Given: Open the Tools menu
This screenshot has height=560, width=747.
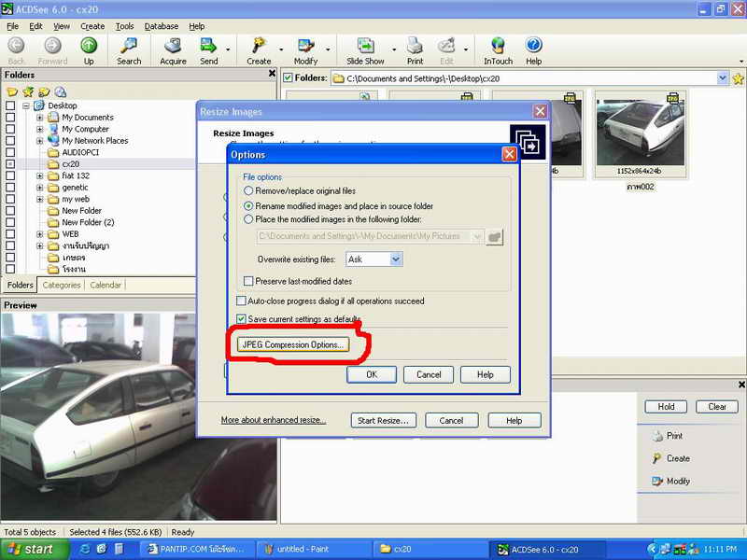Looking at the screenshot, I should 124,26.
